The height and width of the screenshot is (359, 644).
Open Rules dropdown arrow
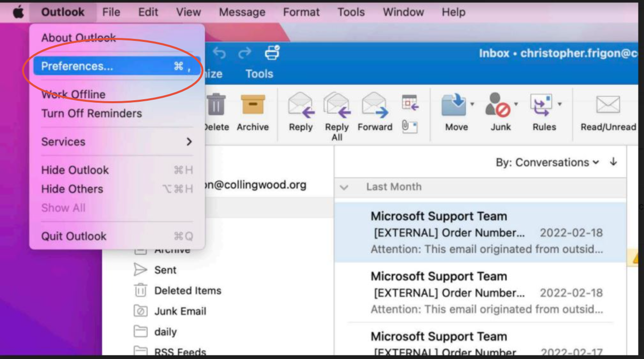coord(560,104)
